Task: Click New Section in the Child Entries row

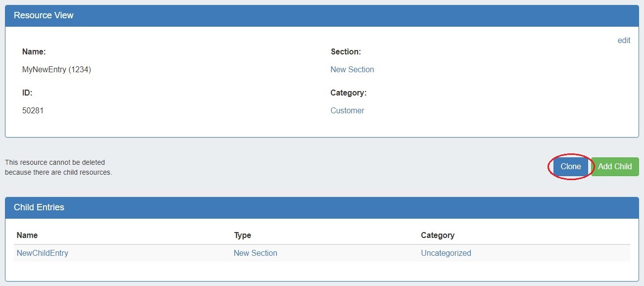Action: (255, 253)
